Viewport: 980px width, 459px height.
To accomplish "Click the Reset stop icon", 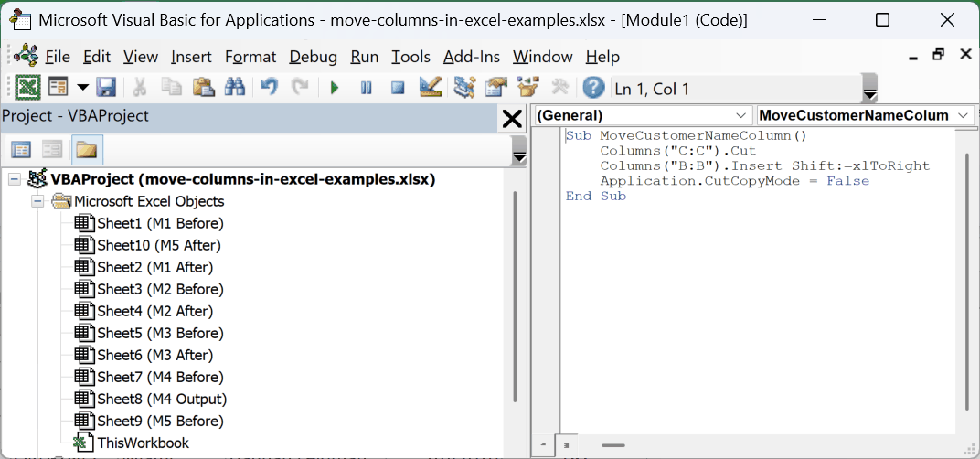I will [x=399, y=88].
